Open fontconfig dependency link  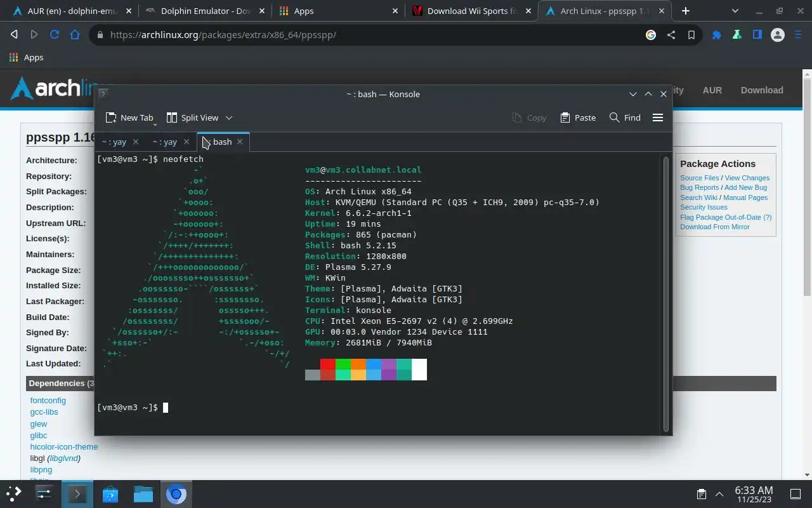[48, 401]
